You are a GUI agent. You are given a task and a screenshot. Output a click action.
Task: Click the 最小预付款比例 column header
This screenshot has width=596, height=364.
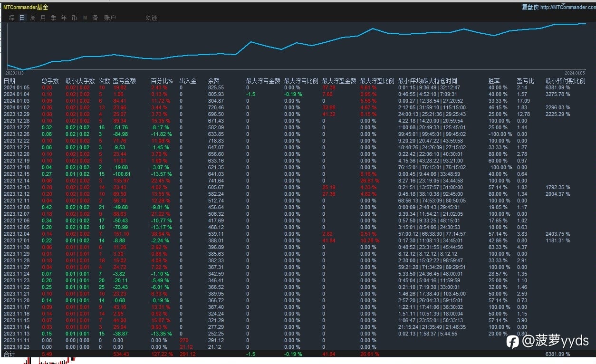pyautogui.click(x=565, y=81)
